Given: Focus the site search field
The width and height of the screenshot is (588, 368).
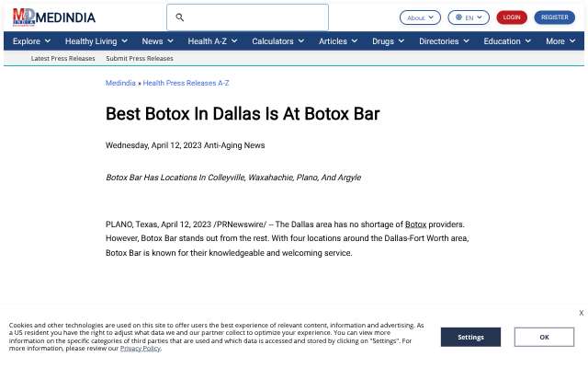Looking at the screenshot, I should click(x=247, y=17).
